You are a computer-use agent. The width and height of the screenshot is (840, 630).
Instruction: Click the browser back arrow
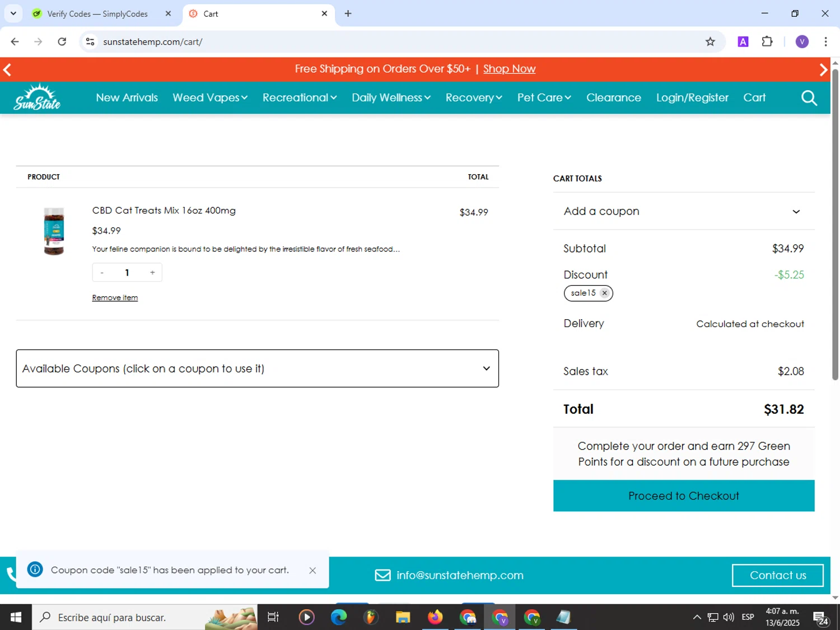click(x=15, y=41)
